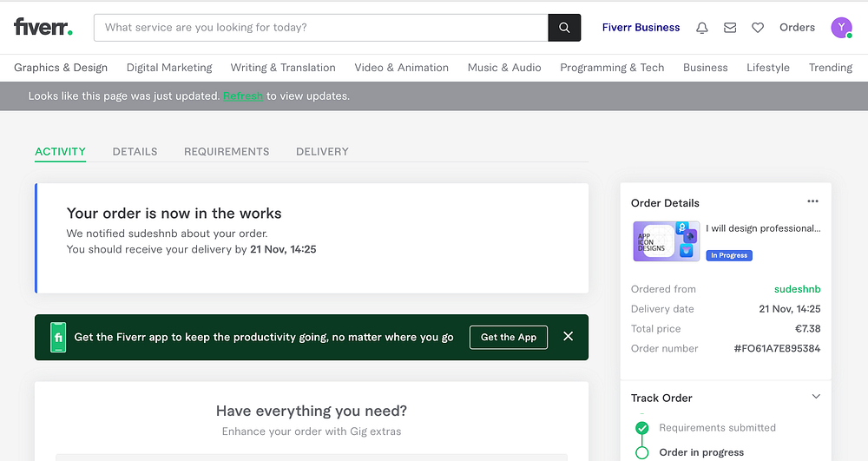
Task: Open Graphics & Design category
Action: [61, 68]
